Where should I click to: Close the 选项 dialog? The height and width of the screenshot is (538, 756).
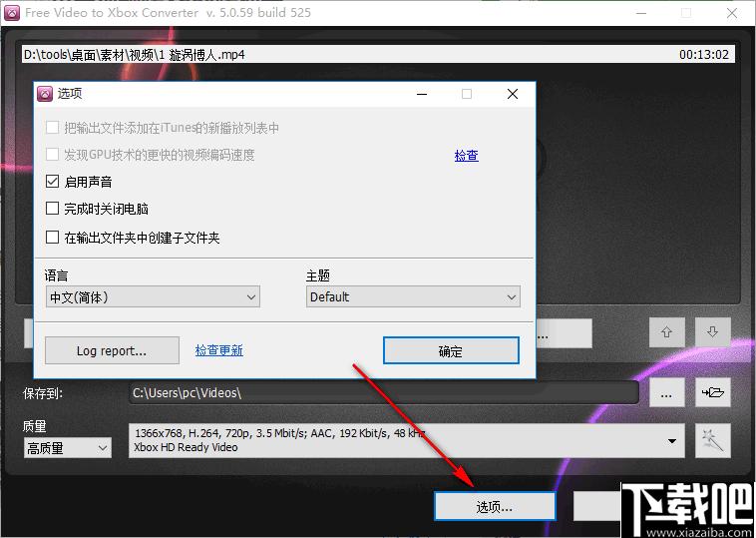513,94
